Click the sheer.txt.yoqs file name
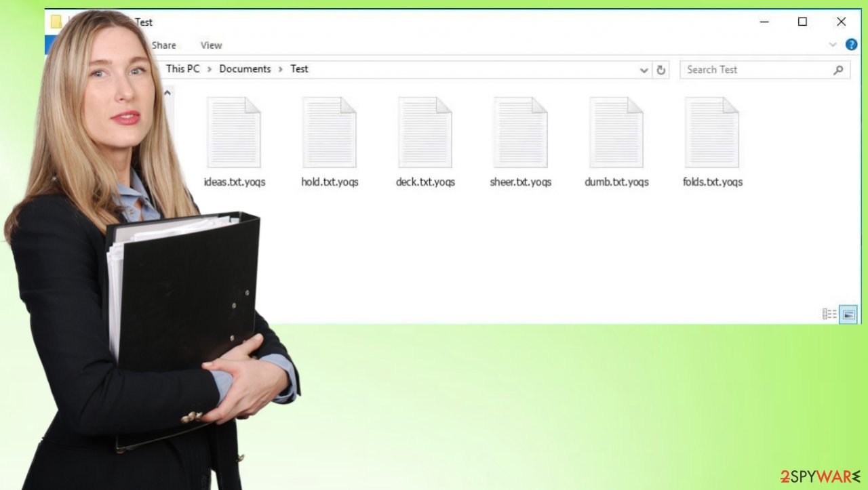 pos(521,182)
